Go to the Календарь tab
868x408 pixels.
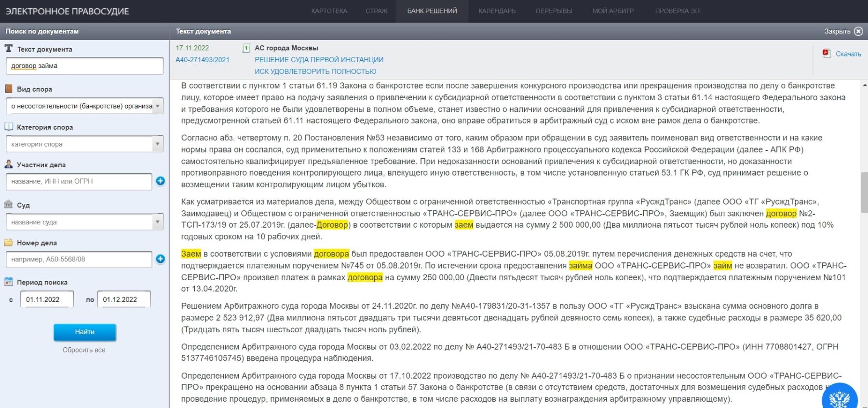click(497, 11)
